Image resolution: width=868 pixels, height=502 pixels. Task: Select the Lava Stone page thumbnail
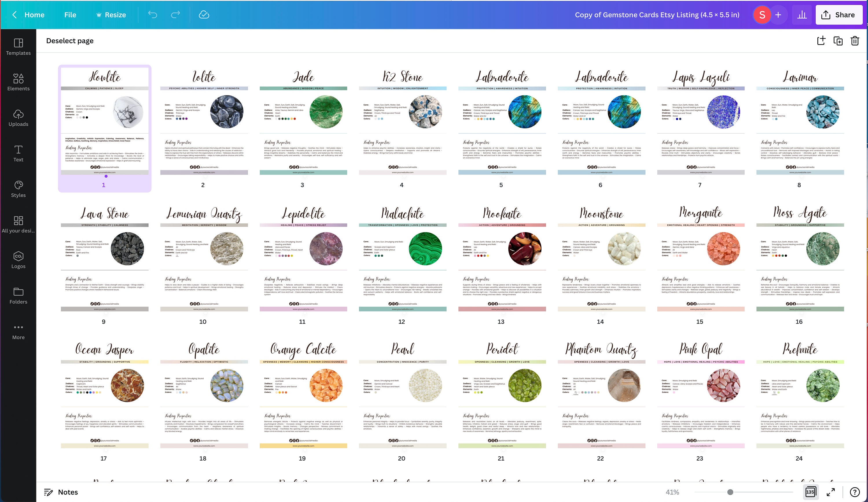point(105,258)
